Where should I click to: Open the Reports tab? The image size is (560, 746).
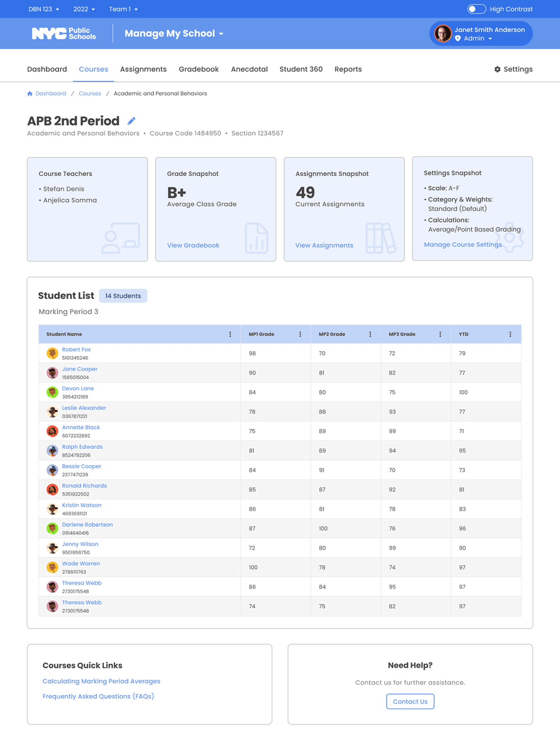tap(348, 69)
